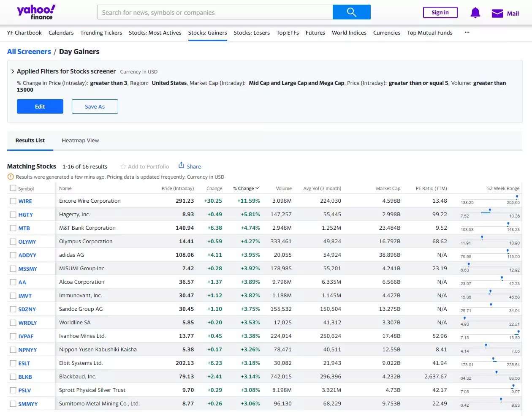Sort by the Market Cap column header
Screen dimensions: 532x416
click(x=388, y=188)
